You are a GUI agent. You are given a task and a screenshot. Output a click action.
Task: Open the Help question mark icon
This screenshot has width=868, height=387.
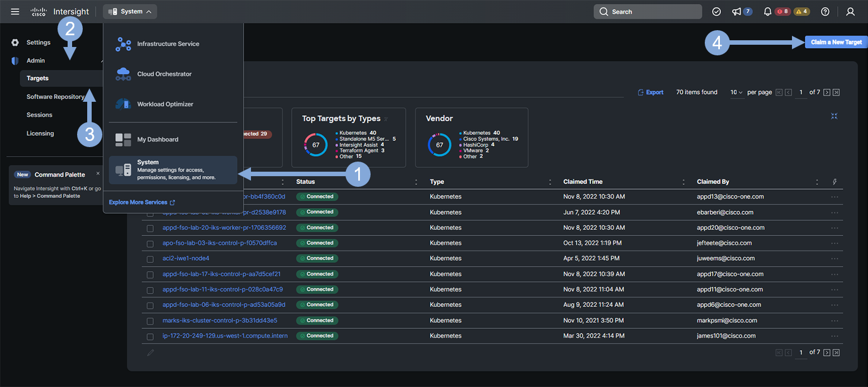[825, 12]
